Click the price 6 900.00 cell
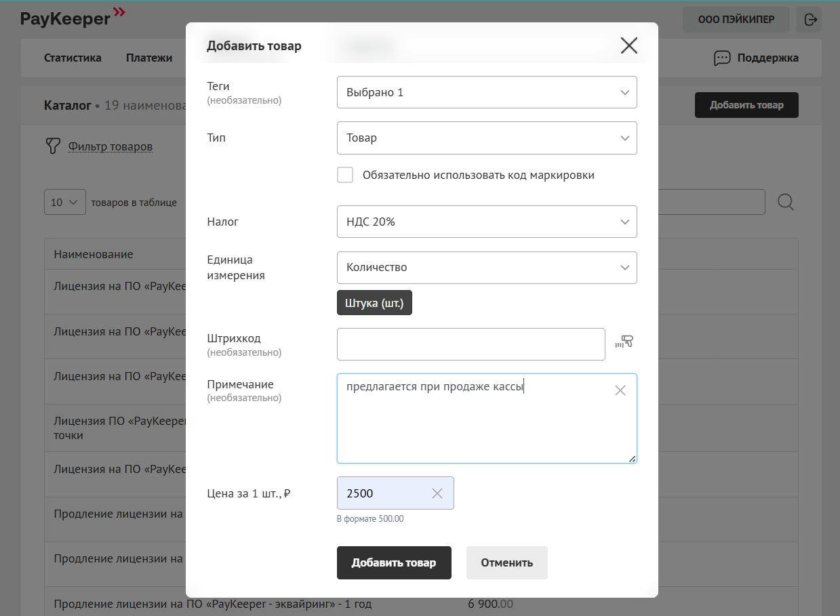The height and width of the screenshot is (616, 840). click(x=491, y=604)
